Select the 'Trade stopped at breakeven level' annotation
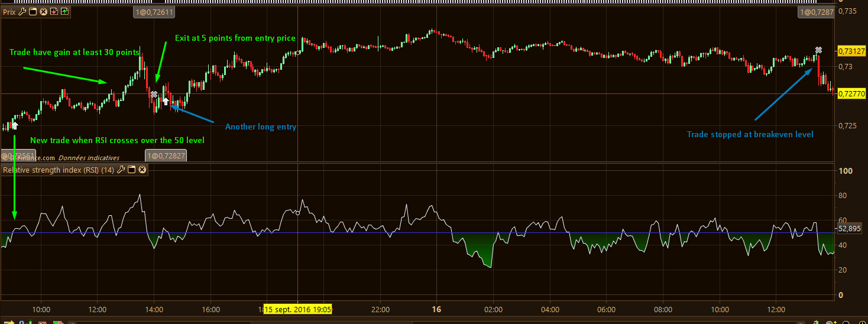Image resolution: width=868 pixels, height=324 pixels. [x=750, y=134]
